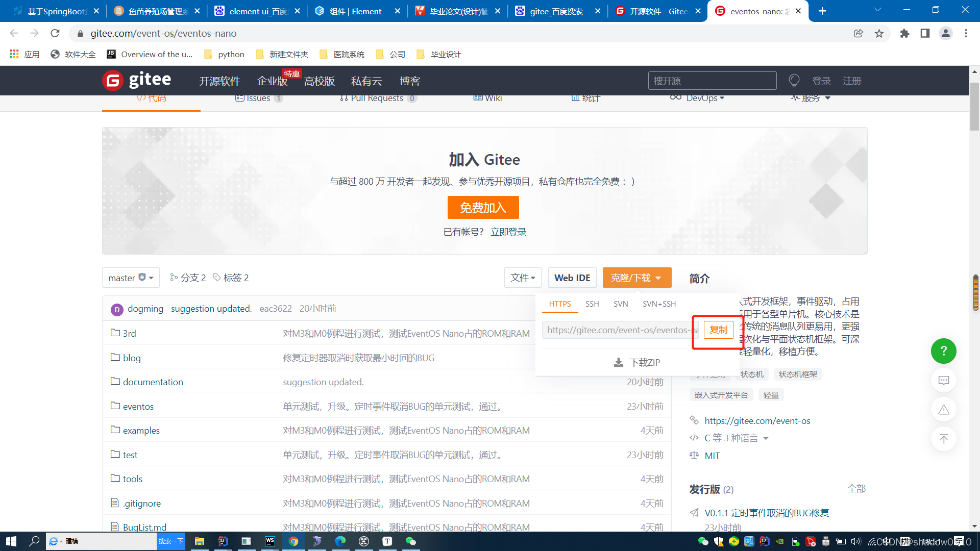Open Chrome profile avatar icon
This screenshot has height=551, width=980.
tap(945, 33)
